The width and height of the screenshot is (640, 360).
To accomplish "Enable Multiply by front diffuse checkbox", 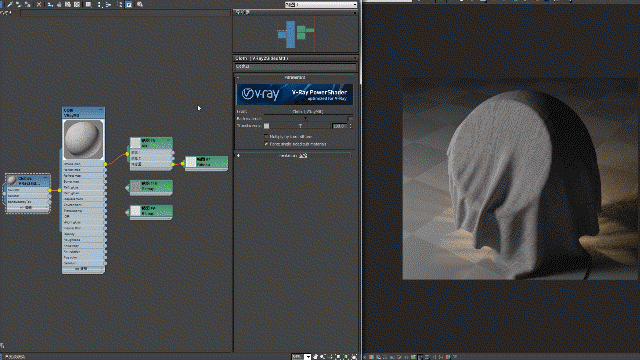I will click(x=267, y=137).
